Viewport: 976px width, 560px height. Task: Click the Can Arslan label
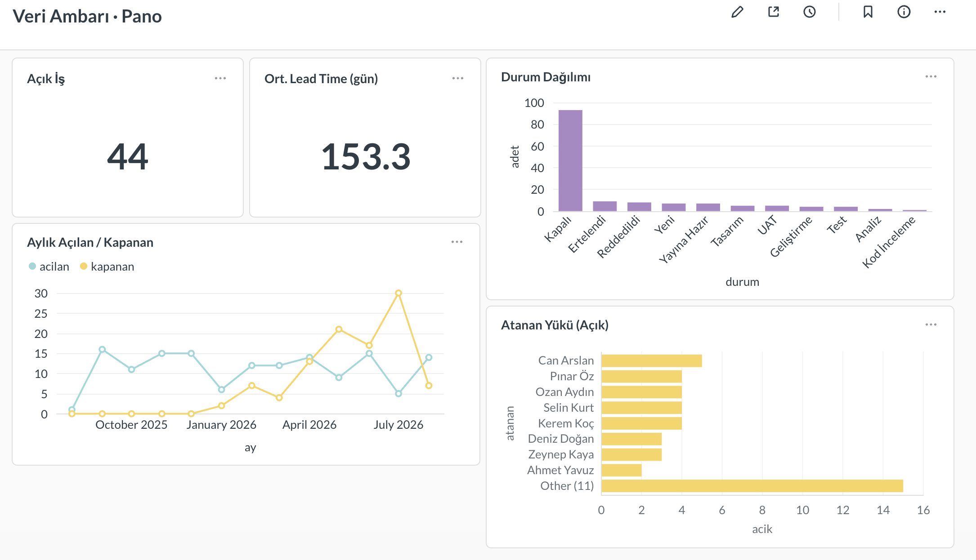point(566,360)
